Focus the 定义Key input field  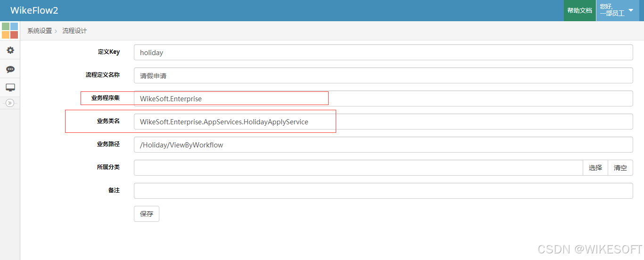click(x=383, y=52)
